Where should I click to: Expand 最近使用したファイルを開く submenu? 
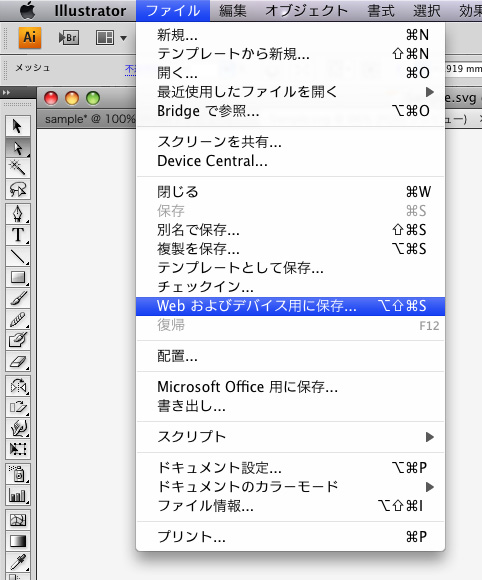pyautogui.click(x=290, y=92)
